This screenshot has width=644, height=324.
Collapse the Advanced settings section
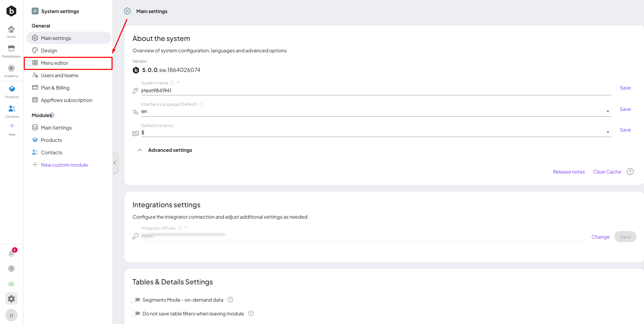140,150
